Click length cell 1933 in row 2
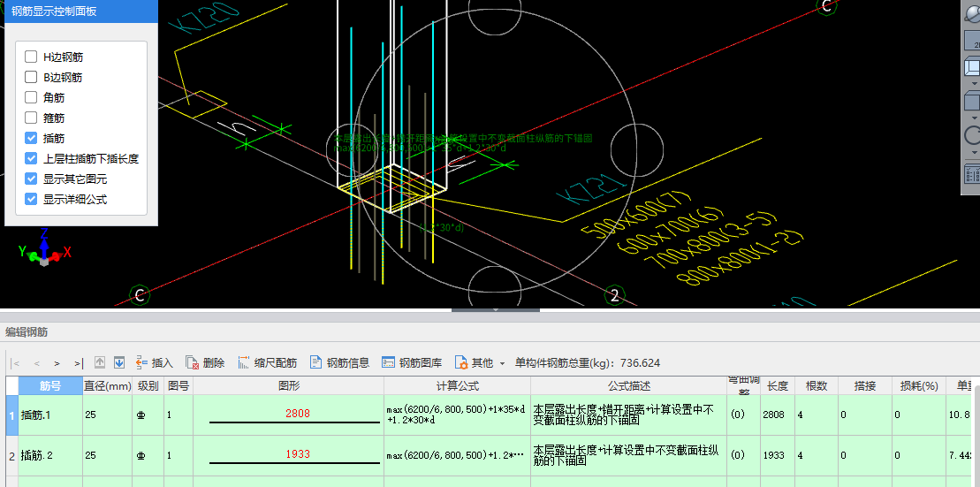980x487 pixels. pos(777,456)
